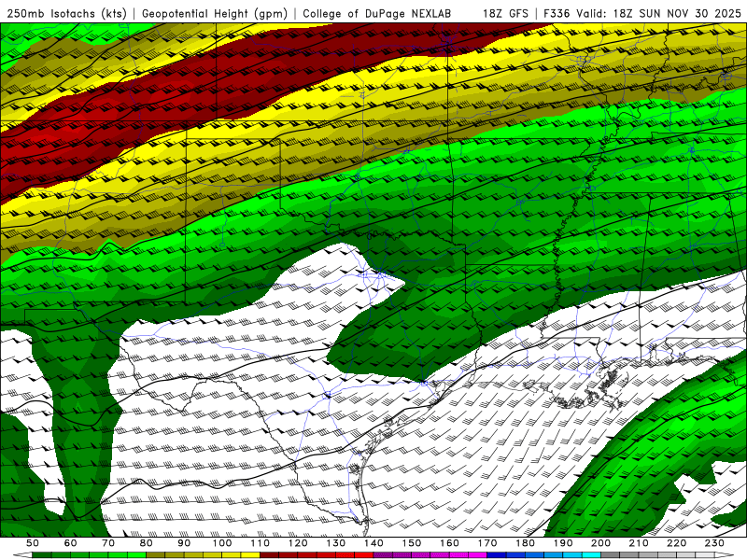Click the legend value '220'
The width and height of the screenshot is (747, 560).
point(676,543)
